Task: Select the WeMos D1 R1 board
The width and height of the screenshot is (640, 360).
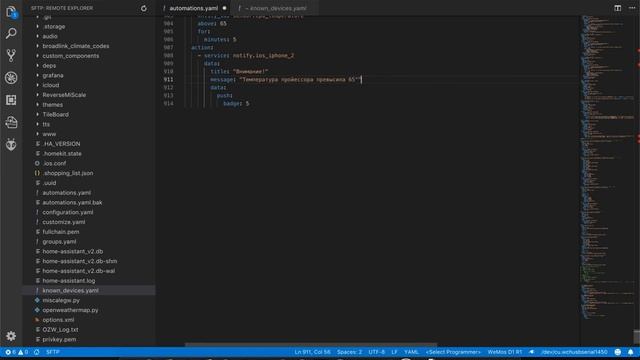Action: (504, 352)
